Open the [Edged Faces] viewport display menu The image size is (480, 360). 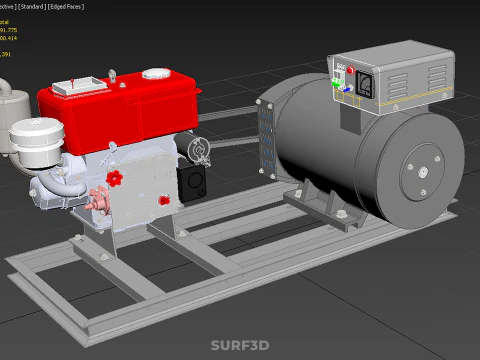66,7
